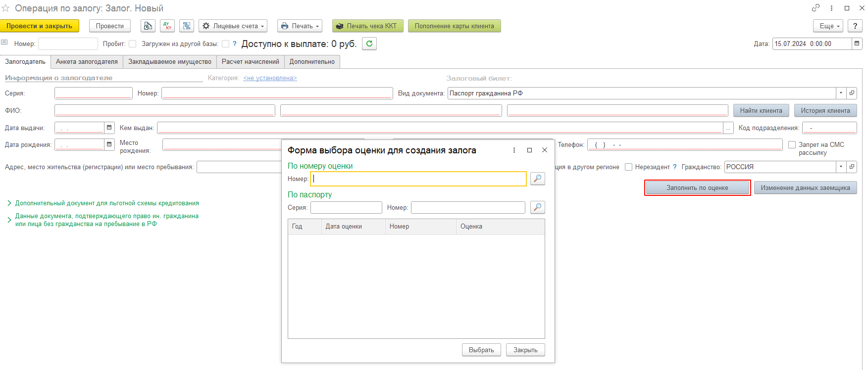The image size is (868, 370).
Task: Click Провести и закрыть
Action: [40, 26]
